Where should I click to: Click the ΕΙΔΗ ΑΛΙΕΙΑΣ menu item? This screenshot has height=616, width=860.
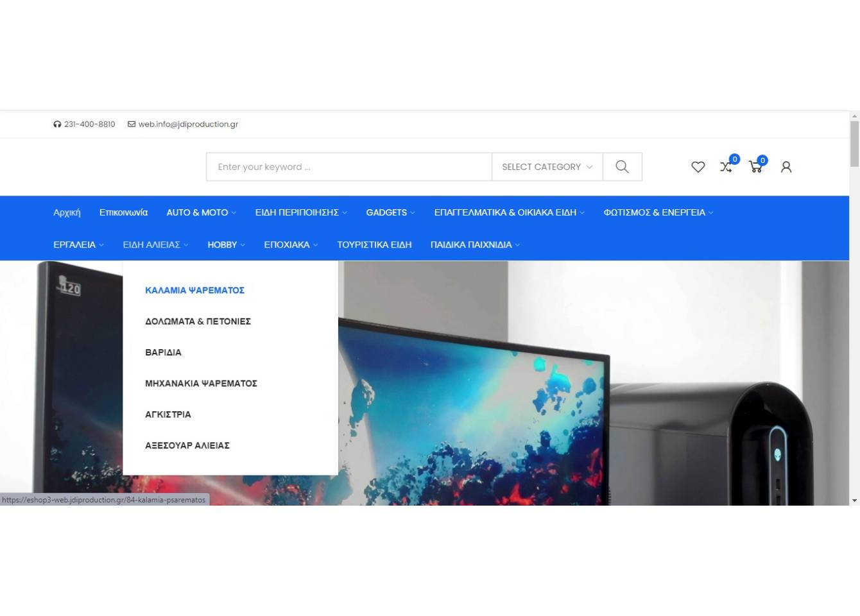click(x=155, y=244)
